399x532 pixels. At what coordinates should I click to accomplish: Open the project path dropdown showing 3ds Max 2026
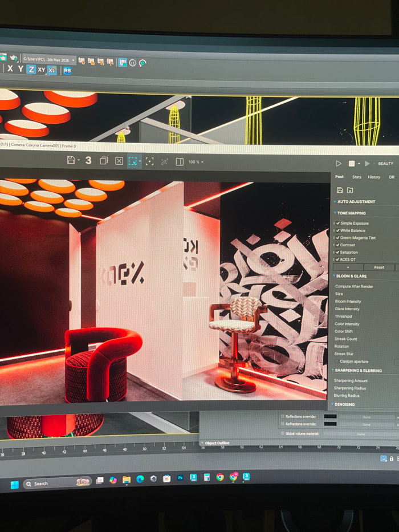[x=49, y=60]
